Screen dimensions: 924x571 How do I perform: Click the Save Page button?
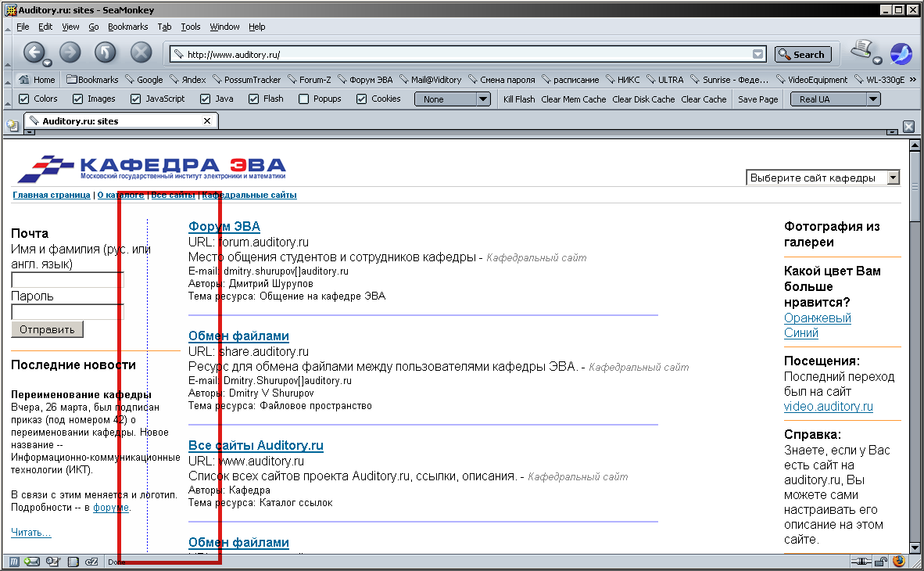click(757, 99)
